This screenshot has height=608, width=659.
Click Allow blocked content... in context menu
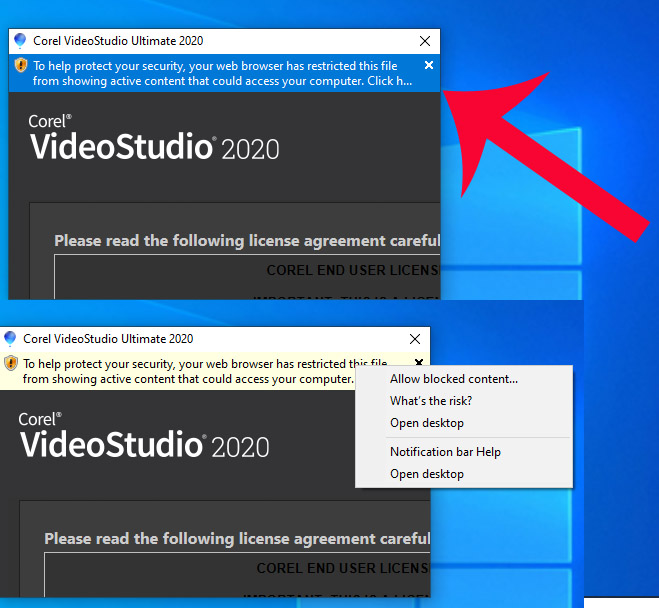453,379
